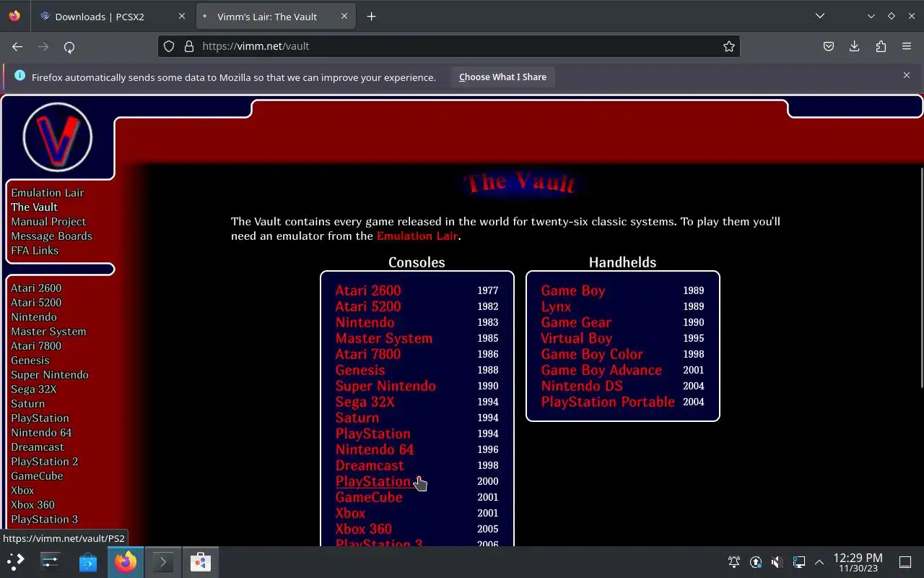Follow the Emulation Lair link in paragraph
924x578 pixels.
[x=417, y=236]
